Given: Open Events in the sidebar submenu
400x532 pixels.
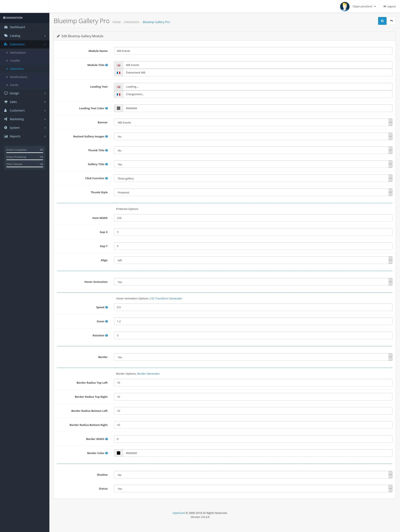Looking at the screenshot, I should pos(14,85).
